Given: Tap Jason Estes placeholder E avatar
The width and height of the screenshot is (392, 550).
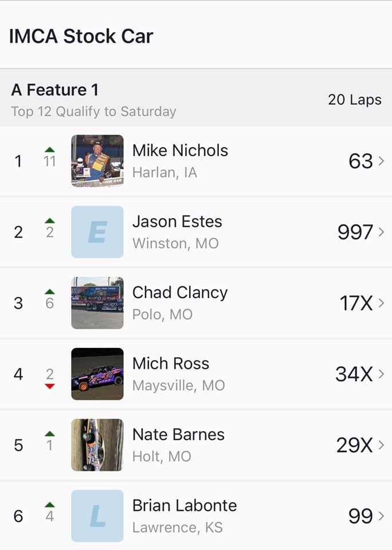Looking at the screenshot, I should [x=97, y=232].
